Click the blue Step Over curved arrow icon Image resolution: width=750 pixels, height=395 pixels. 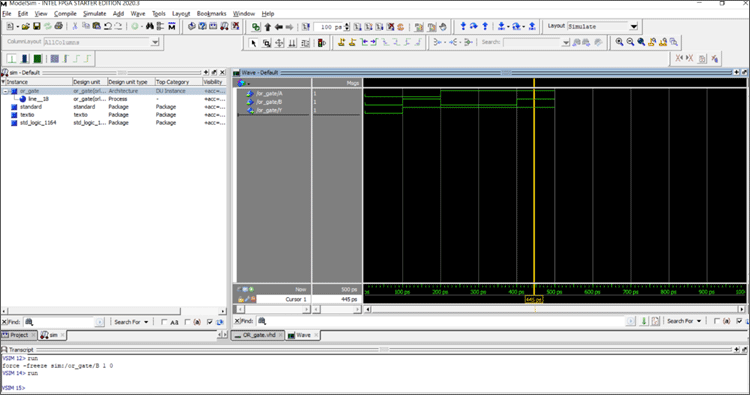(474, 26)
